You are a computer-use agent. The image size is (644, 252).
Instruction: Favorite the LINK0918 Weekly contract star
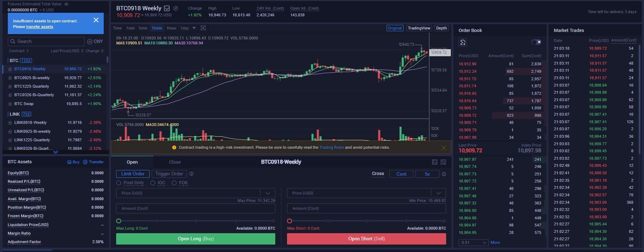[10, 123]
